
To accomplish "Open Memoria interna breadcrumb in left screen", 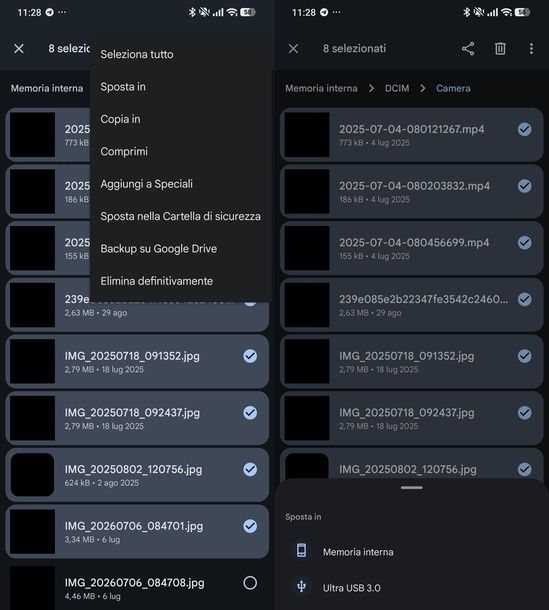I will tap(47, 88).
